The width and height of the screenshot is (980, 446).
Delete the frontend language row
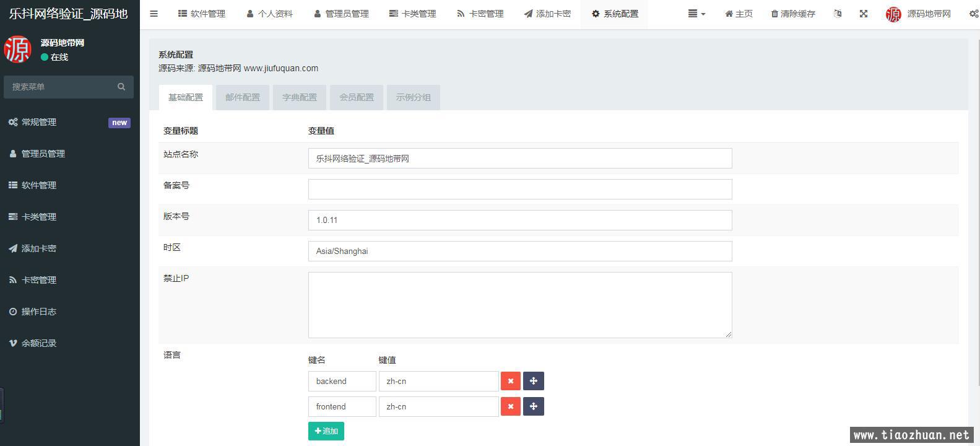pyautogui.click(x=510, y=406)
